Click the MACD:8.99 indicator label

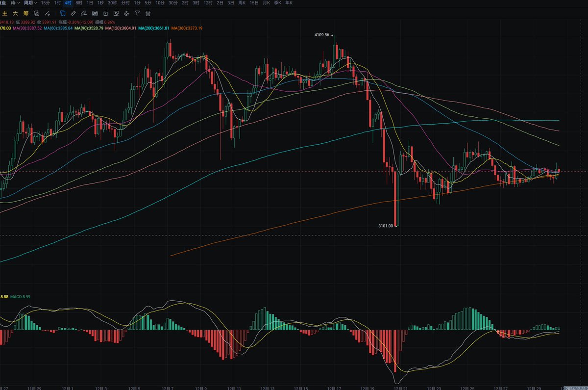21,297
